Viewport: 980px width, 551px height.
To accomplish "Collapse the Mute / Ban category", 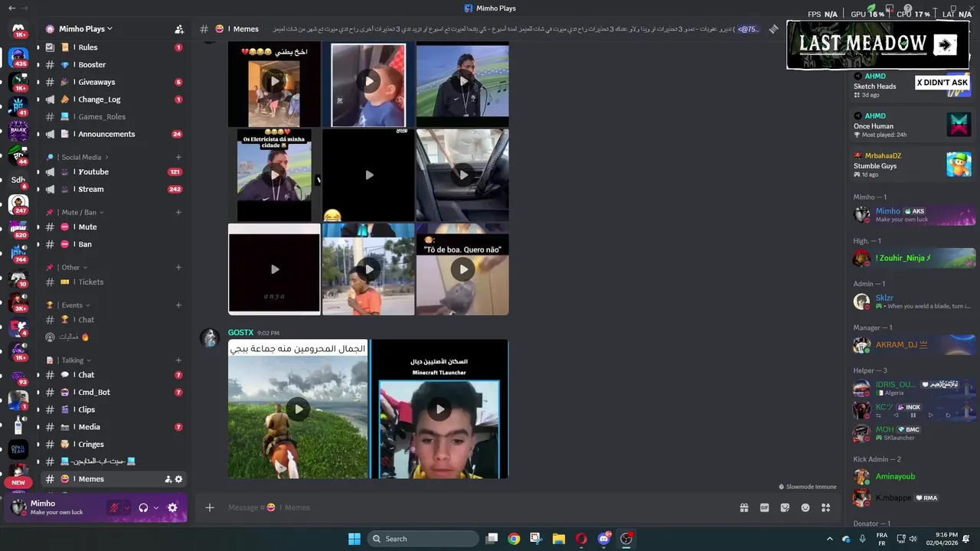I will (x=79, y=212).
